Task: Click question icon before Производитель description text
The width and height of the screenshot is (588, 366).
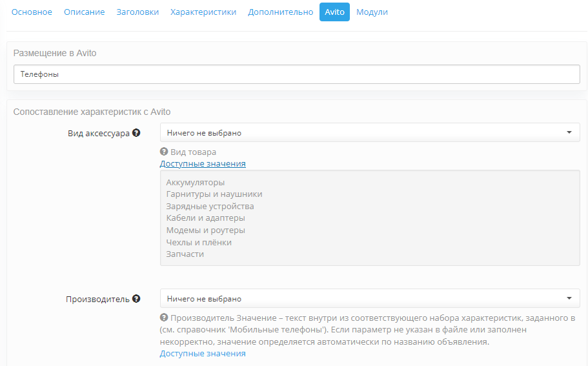Action: [164, 317]
